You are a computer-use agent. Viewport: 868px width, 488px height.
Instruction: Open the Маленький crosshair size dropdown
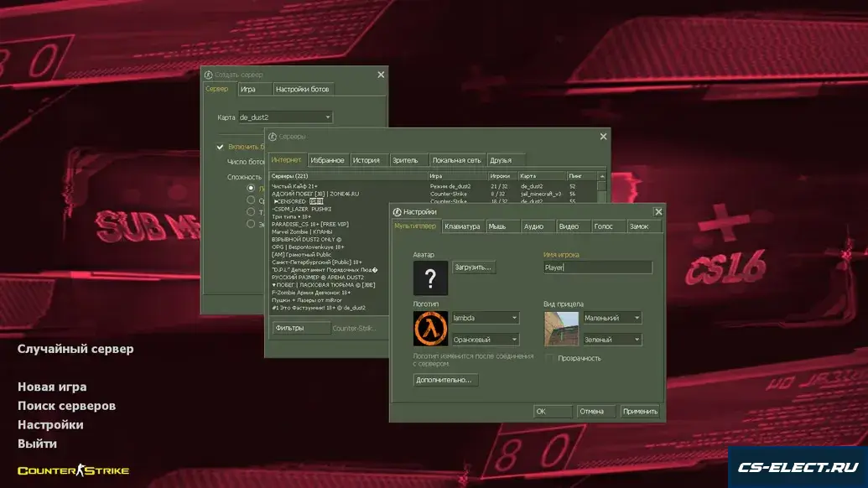pos(611,318)
